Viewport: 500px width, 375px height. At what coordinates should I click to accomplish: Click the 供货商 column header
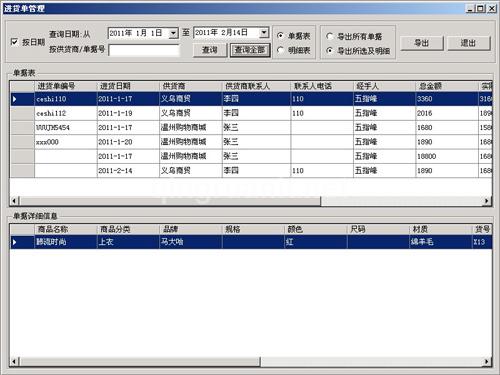191,86
